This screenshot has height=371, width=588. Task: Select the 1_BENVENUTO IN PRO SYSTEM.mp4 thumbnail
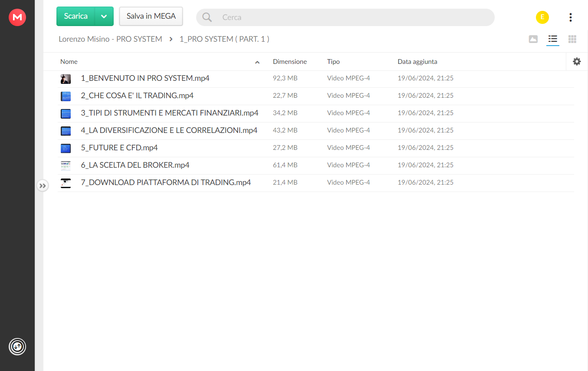click(66, 79)
